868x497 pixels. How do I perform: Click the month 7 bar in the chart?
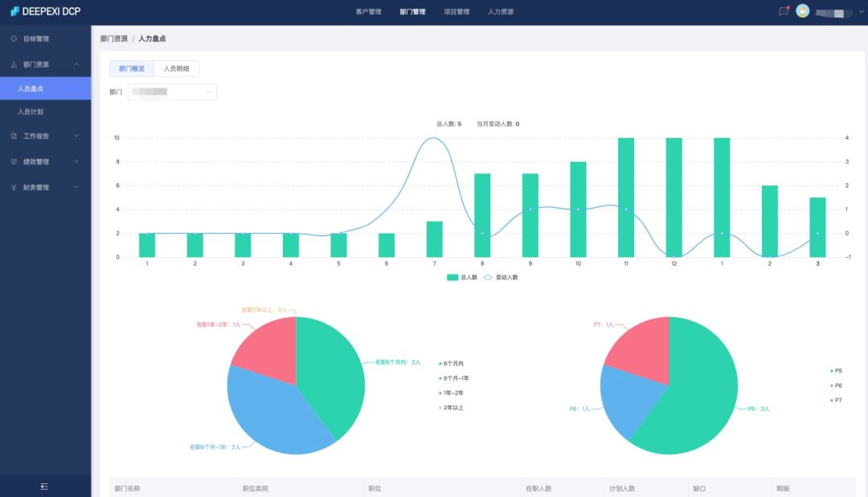(435, 239)
